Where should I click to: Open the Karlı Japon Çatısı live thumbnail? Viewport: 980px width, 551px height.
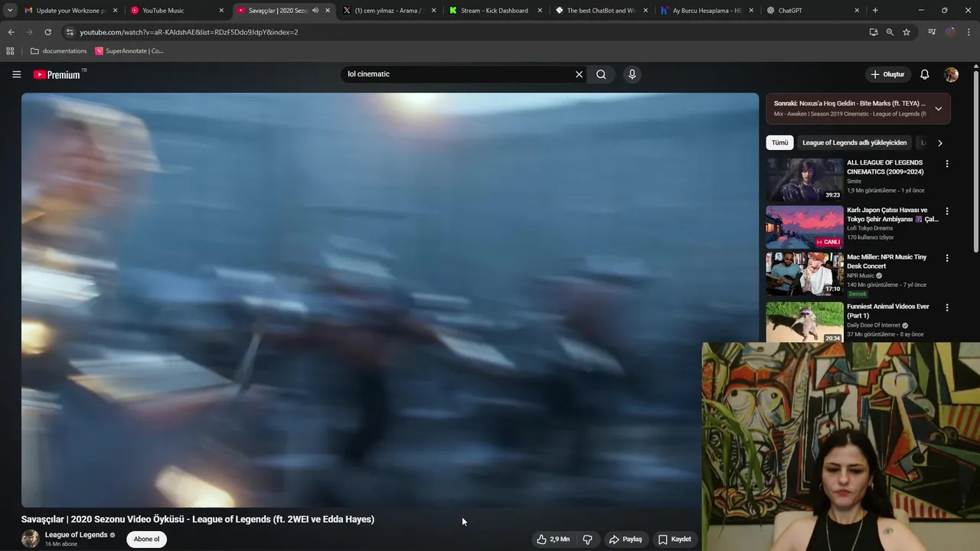(805, 227)
